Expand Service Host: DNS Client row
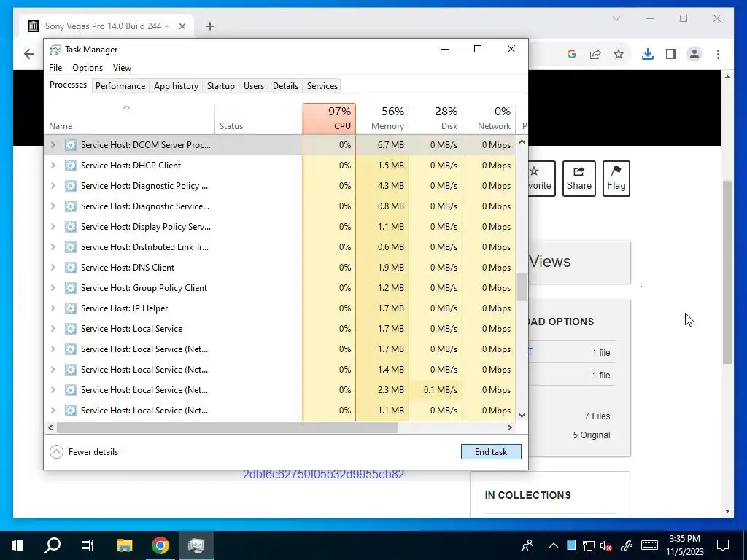Image resolution: width=747 pixels, height=560 pixels. pos(53,267)
